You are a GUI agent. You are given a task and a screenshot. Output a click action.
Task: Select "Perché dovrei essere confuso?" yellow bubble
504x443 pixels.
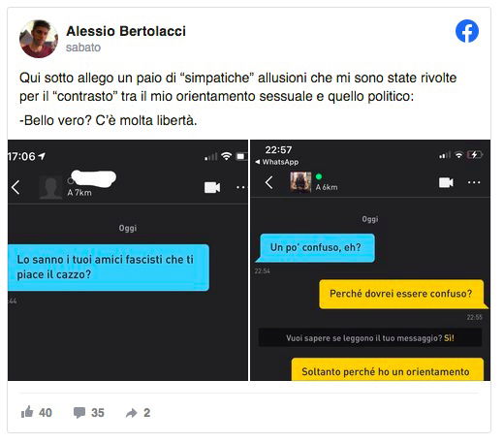coord(403,294)
